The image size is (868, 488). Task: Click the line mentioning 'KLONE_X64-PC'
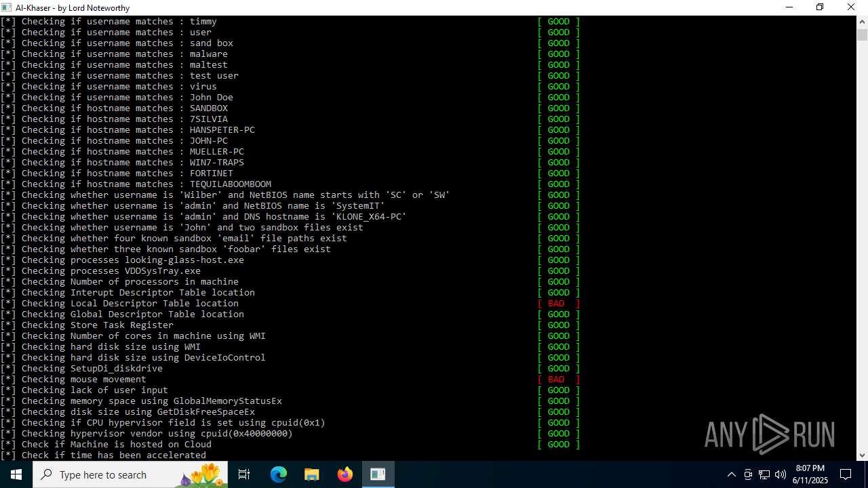point(203,217)
